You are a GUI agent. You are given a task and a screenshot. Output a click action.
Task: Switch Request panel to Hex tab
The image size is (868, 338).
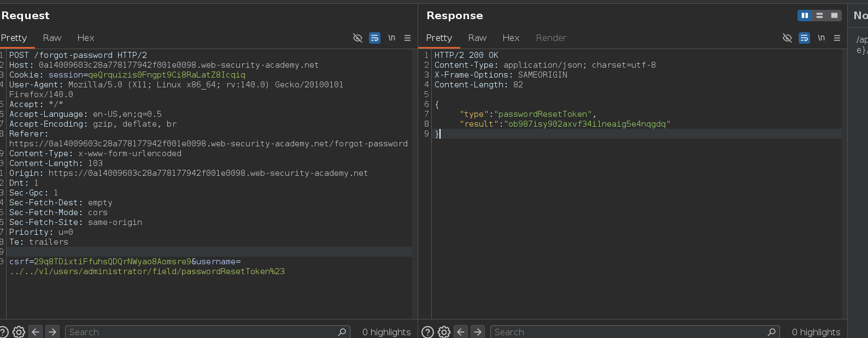pos(86,38)
